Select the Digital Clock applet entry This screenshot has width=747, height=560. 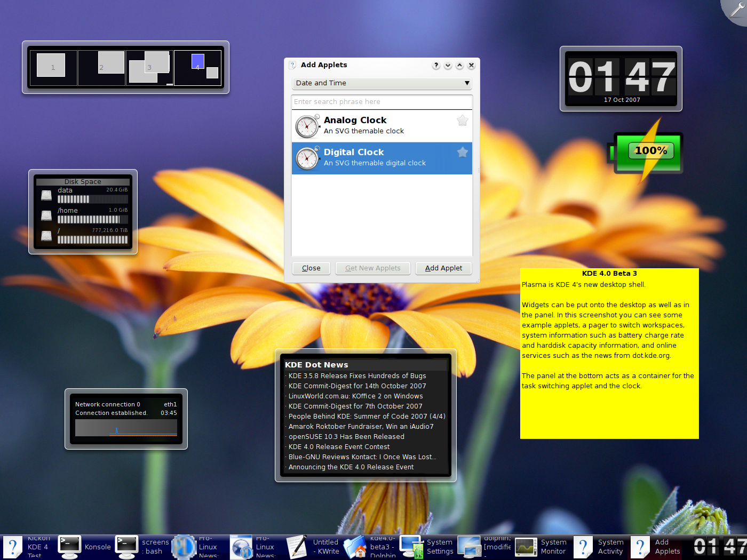point(382,158)
